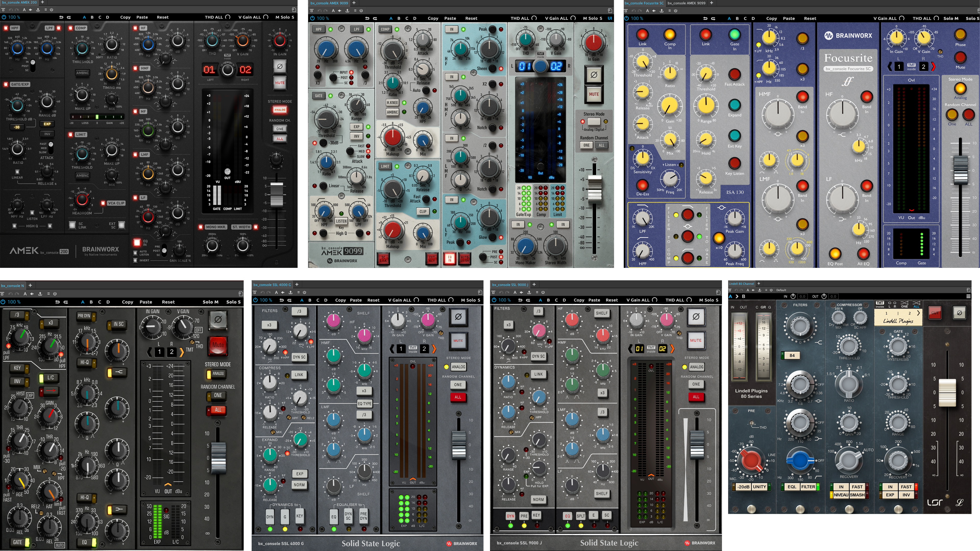Click the previous-channel arrow in SSL 9000 J

point(630,348)
